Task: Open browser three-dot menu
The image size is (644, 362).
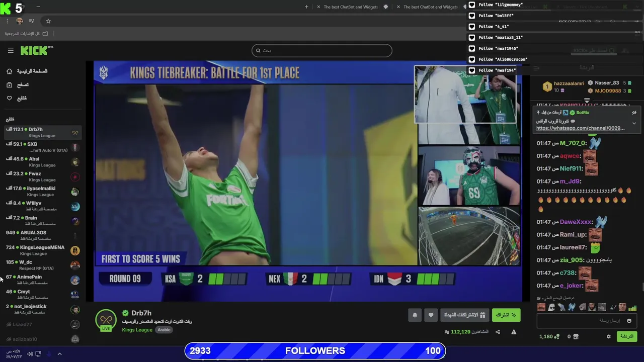Action: point(7,21)
